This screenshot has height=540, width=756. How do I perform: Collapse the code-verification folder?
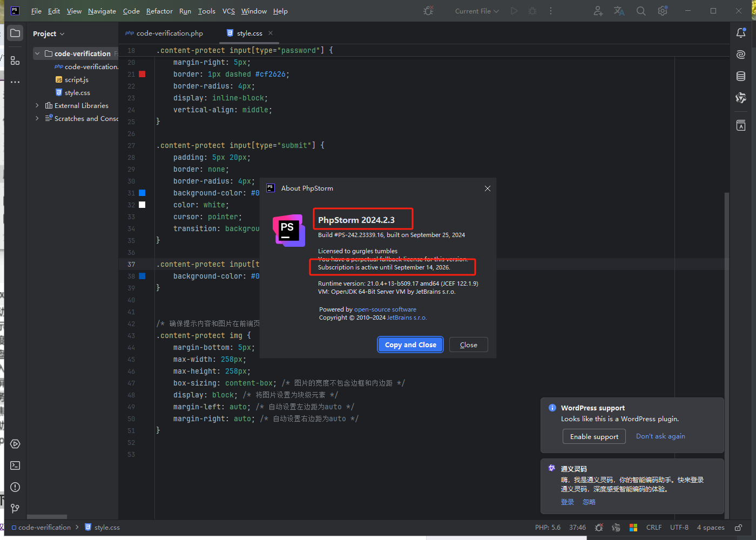37,53
